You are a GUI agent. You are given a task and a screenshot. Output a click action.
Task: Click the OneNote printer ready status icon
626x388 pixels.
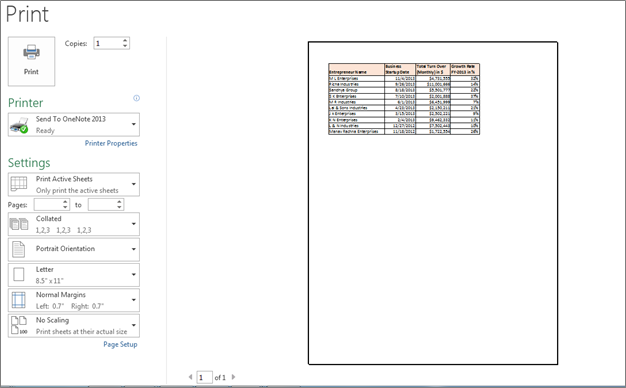click(19, 125)
